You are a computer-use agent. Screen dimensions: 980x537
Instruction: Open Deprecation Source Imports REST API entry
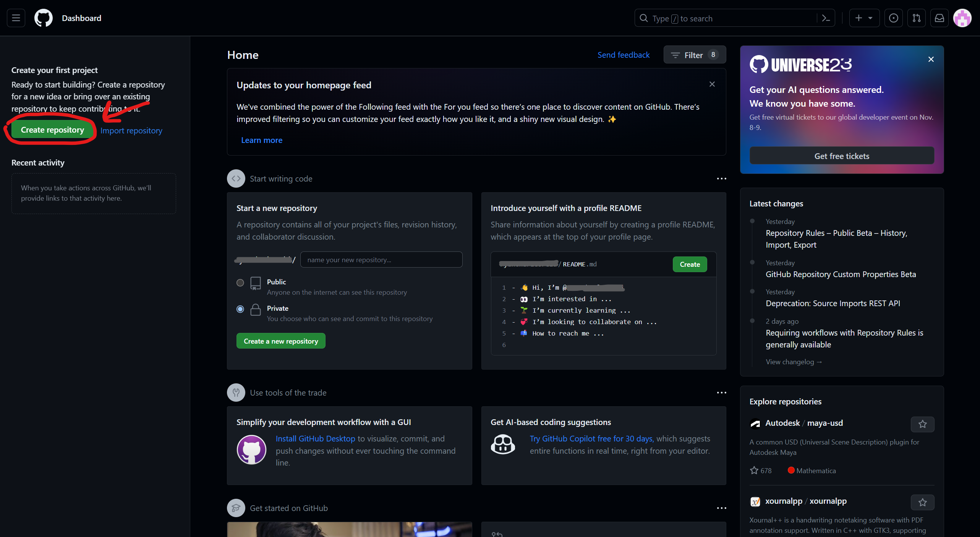tap(833, 303)
